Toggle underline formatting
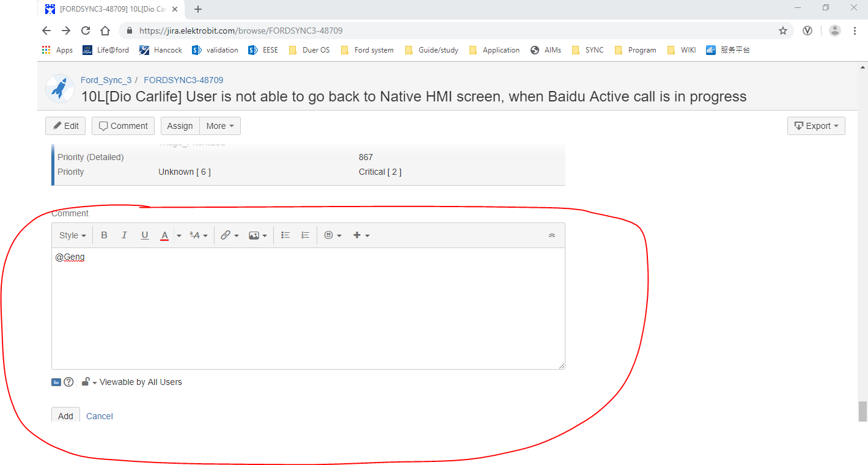 144,235
